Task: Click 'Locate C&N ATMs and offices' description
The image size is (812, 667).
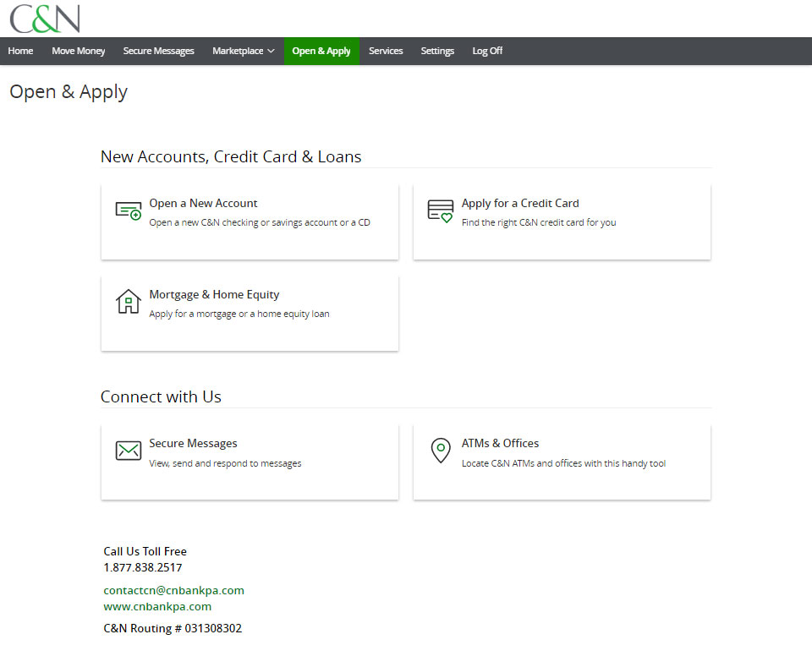Action: coord(563,463)
